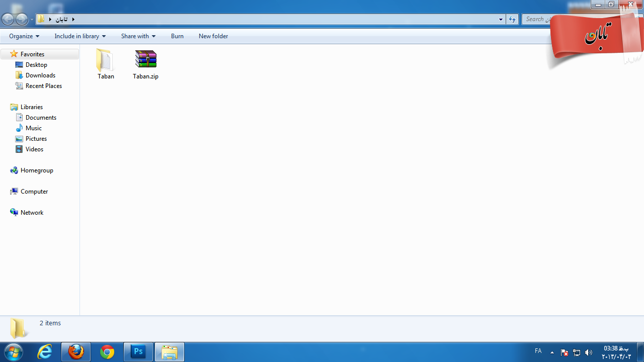Click the refresh button beside address bar

[512, 19]
